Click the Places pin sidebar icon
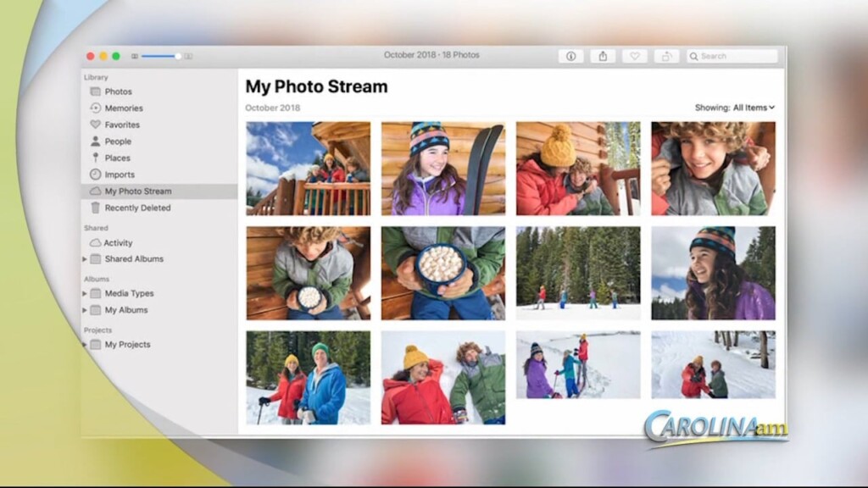Screen dimensions: 868x488 pyautogui.click(x=95, y=158)
